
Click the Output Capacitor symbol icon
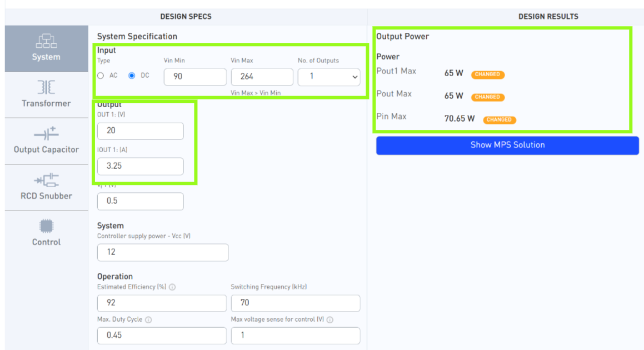click(x=46, y=133)
